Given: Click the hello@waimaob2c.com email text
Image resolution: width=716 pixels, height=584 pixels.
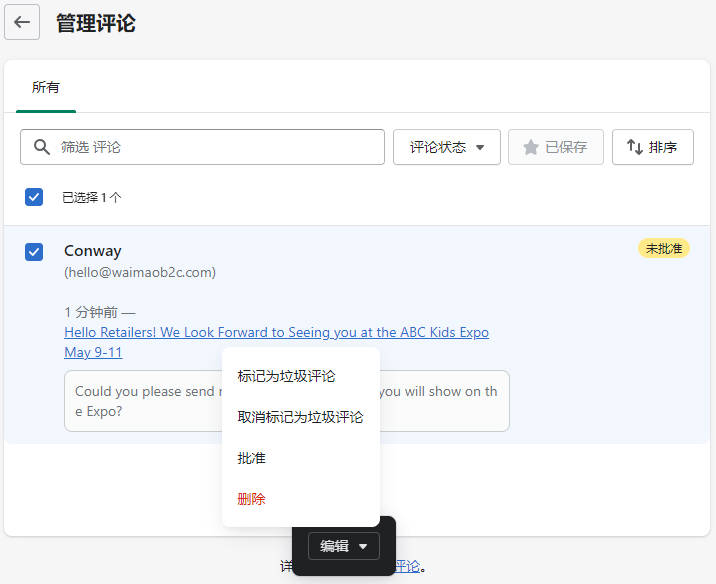Looking at the screenshot, I should 140,273.
